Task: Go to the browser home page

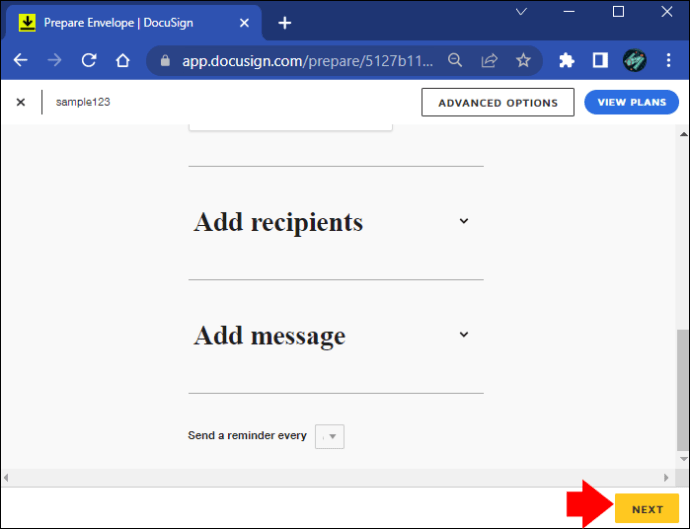Action: click(x=123, y=60)
